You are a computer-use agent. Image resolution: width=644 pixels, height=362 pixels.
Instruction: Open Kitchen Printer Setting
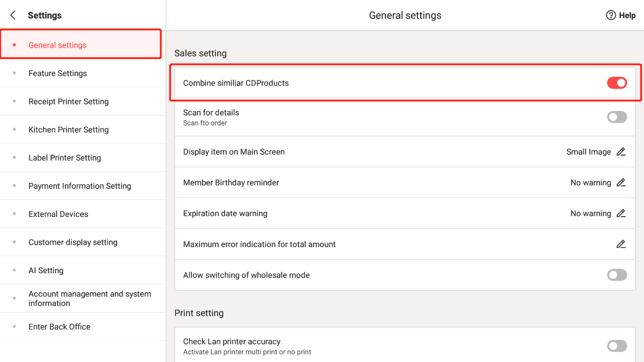pos(83,130)
